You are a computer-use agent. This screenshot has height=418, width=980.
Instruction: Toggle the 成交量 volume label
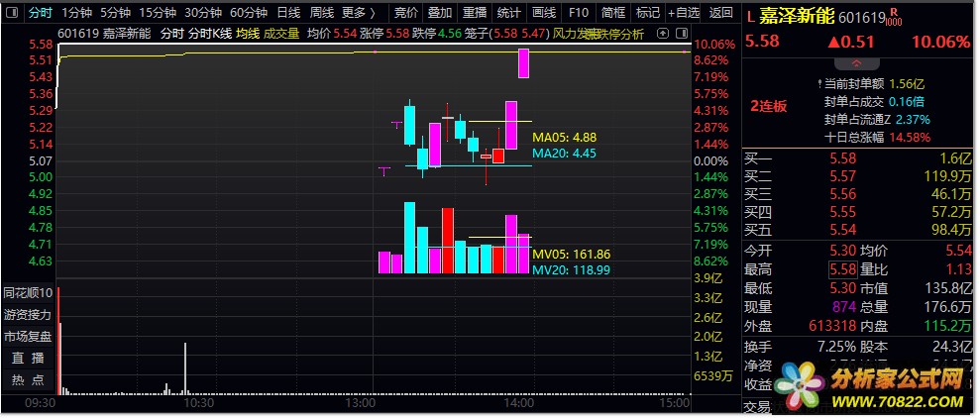point(281,34)
